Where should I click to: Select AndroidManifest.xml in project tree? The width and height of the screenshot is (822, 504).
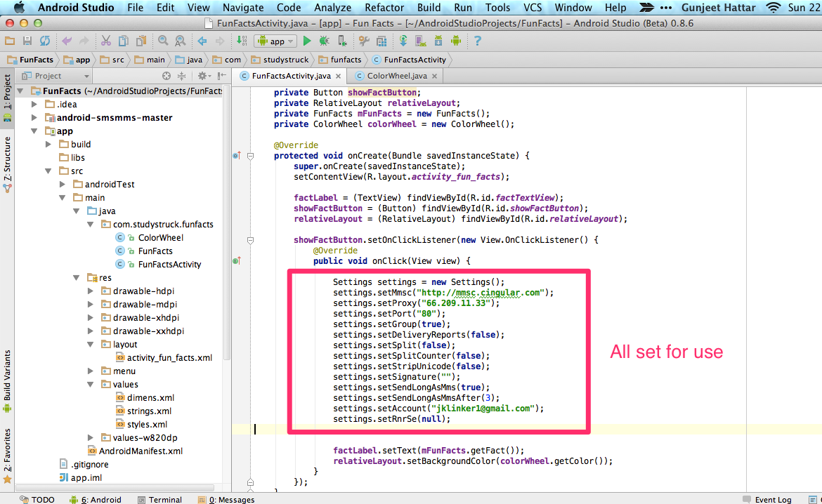pyautogui.click(x=141, y=451)
